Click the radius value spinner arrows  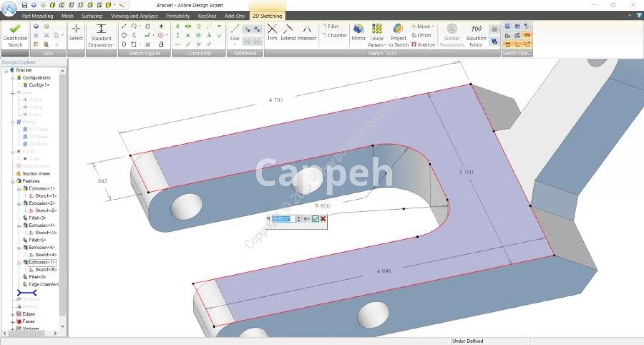[299, 219]
